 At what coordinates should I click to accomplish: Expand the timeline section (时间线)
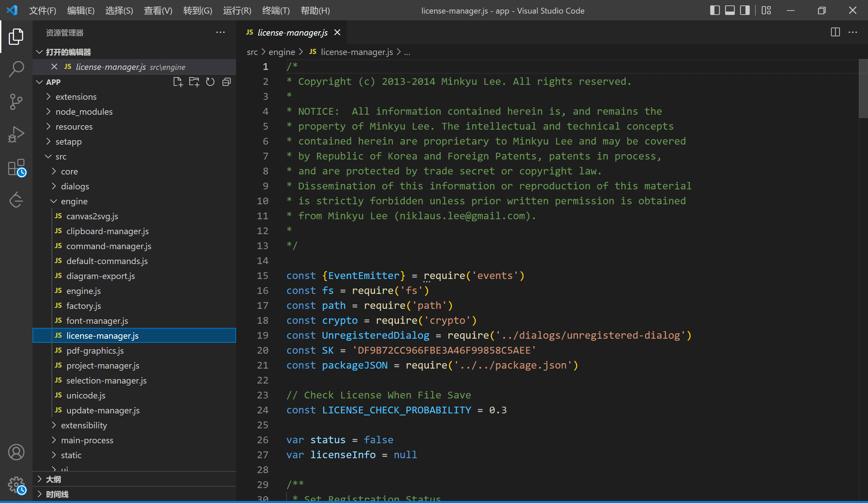pos(134,494)
